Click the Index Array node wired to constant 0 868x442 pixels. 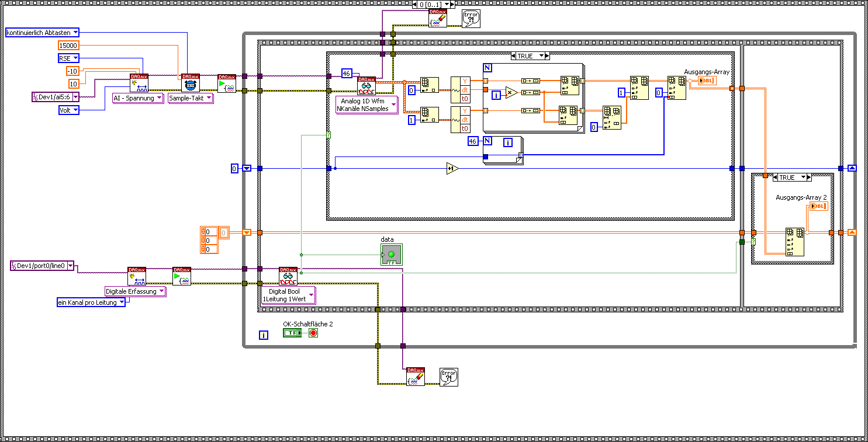click(430, 85)
